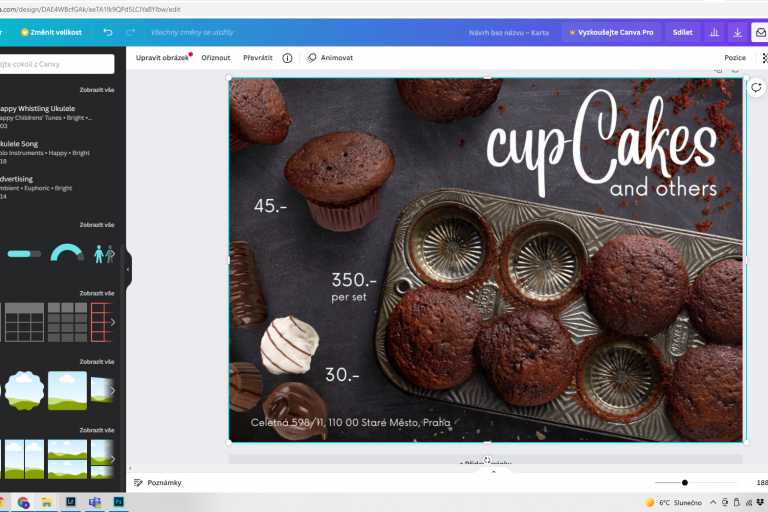Click Zobrazit vše above the tables row
Screen dimensions: 768x512
click(x=96, y=293)
